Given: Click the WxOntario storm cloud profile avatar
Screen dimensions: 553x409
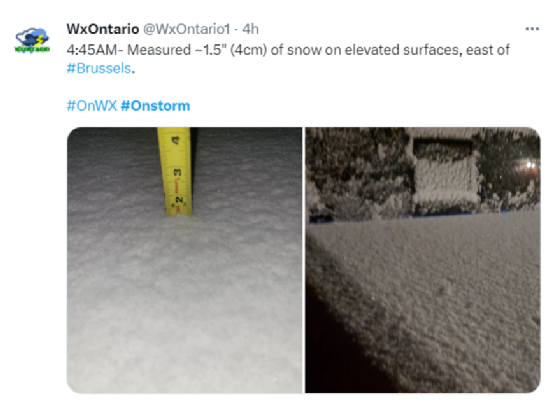Looking at the screenshot, I should click(32, 40).
